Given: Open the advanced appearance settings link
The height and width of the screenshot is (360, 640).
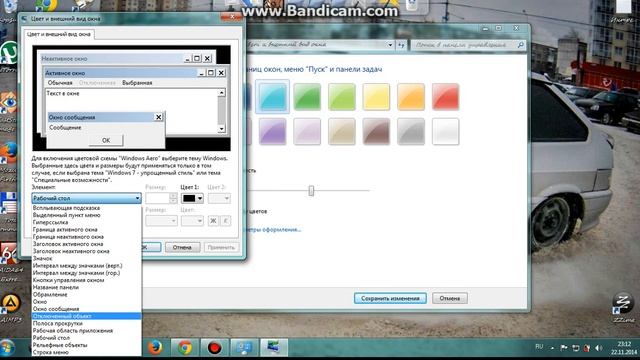Looking at the screenshot, I should tap(272, 230).
